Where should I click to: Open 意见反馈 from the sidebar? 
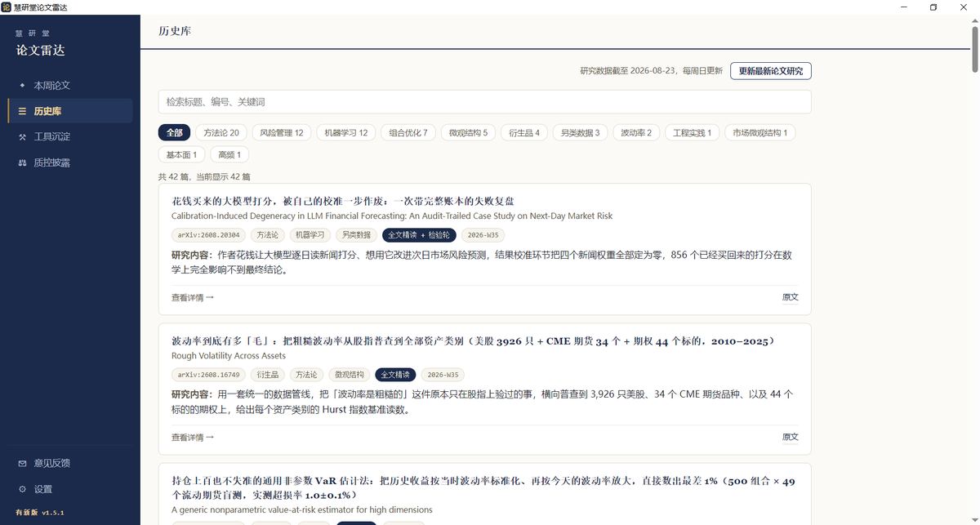click(x=70, y=463)
